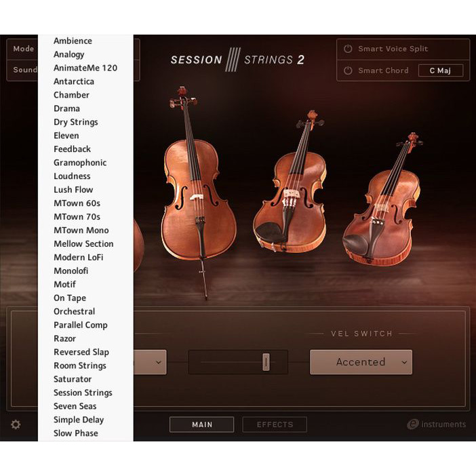Expand the partially hidden articulation dropdown

click(150, 362)
